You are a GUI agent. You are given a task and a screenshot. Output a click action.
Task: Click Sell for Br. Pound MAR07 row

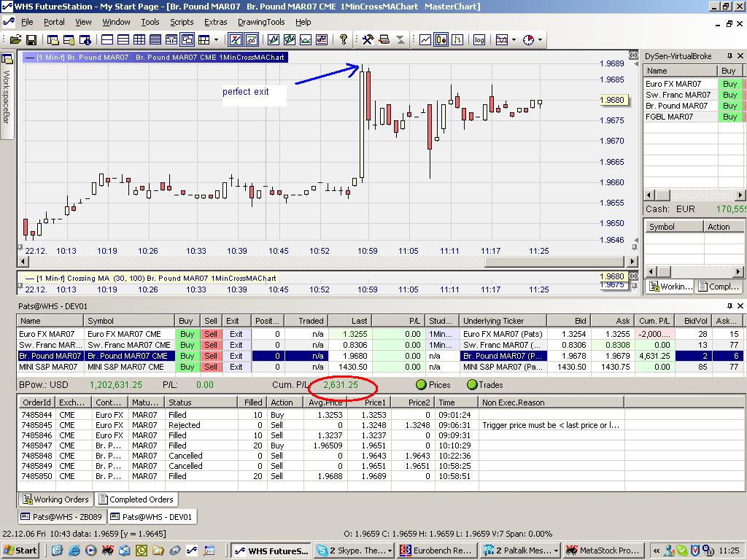(x=211, y=356)
